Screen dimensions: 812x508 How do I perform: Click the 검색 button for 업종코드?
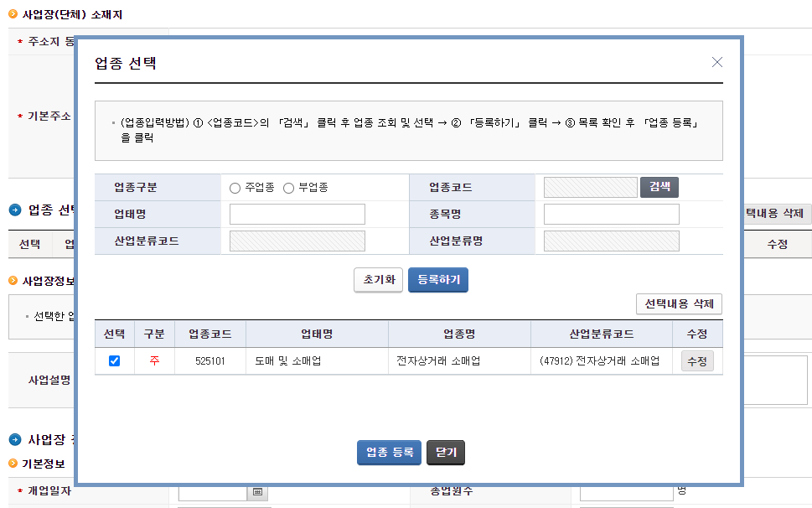click(659, 187)
